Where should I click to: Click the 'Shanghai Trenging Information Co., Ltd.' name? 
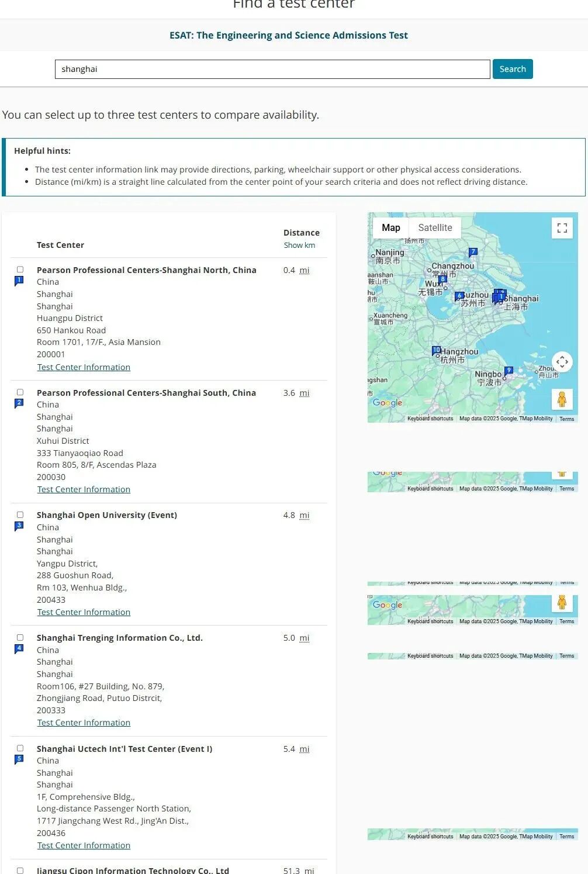(x=120, y=638)
